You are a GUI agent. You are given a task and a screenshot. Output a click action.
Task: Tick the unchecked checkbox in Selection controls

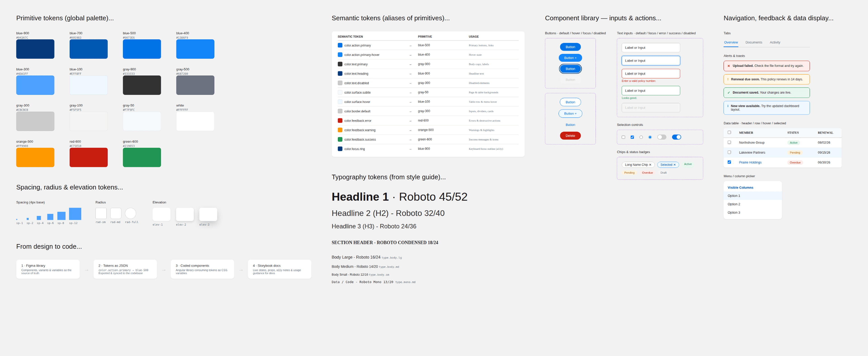[x=623, y=137]
